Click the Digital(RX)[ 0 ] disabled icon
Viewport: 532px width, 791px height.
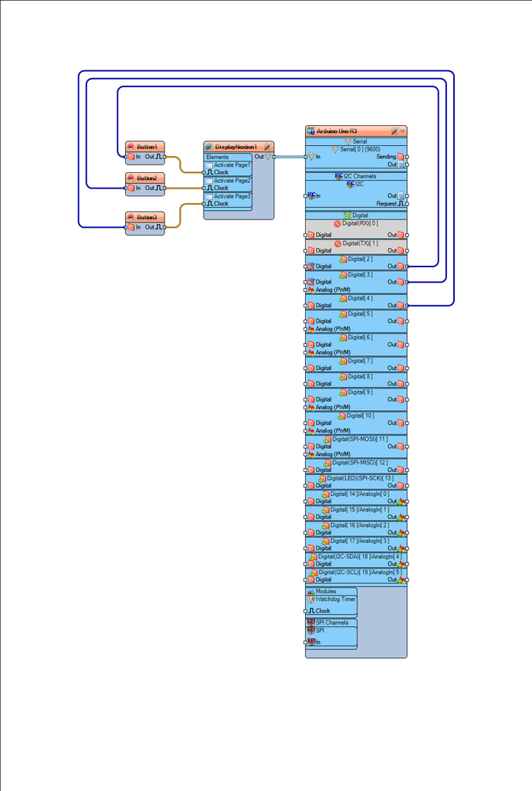[337, 223]
